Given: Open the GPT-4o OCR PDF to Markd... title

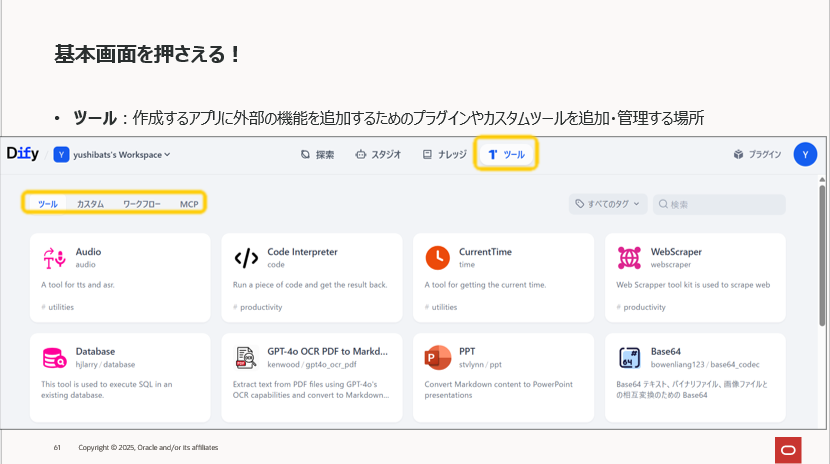Looking at the screenshot, I should click(x=328, y=351).
